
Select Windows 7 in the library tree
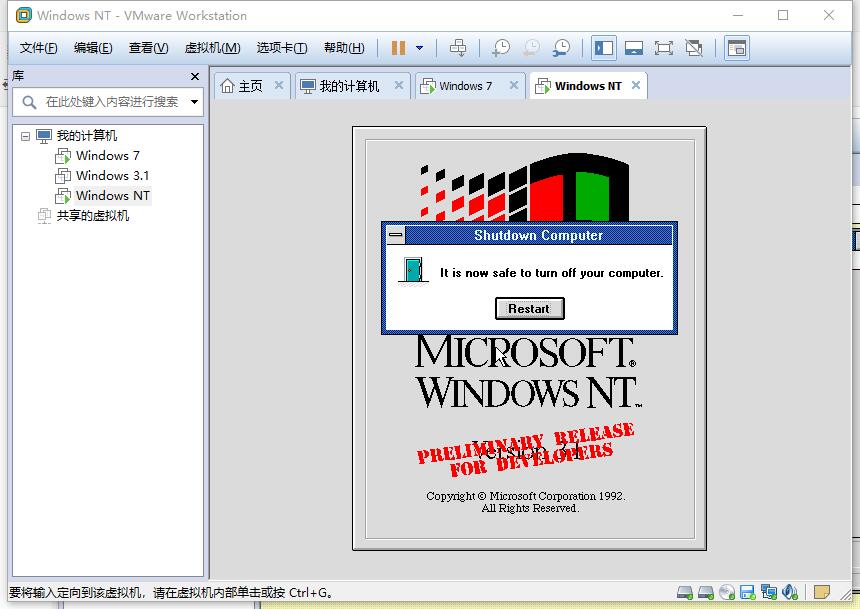click(x=108, y=156)
